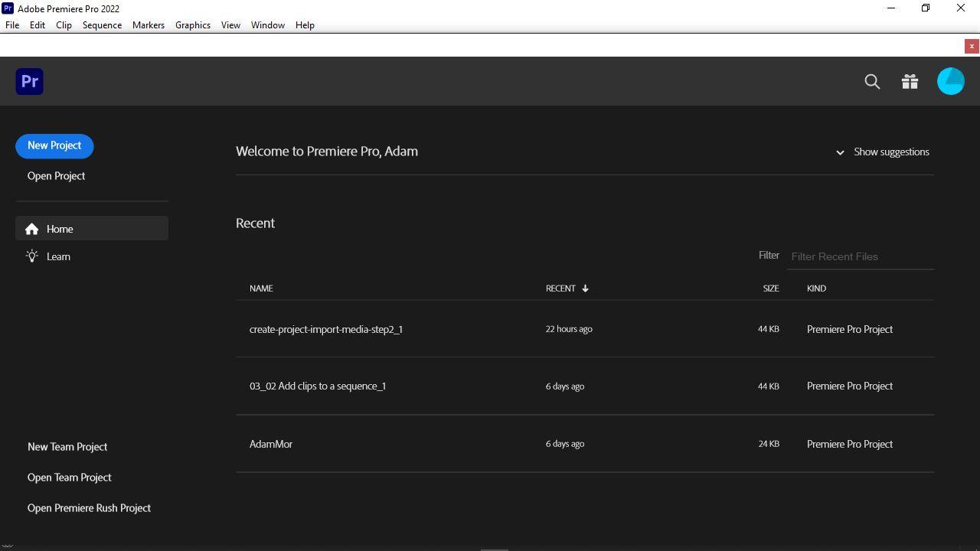Click the Adobe Premiere Pro title bar icon
This screenshot has height=551, width=980.
(x=8, y=8)
